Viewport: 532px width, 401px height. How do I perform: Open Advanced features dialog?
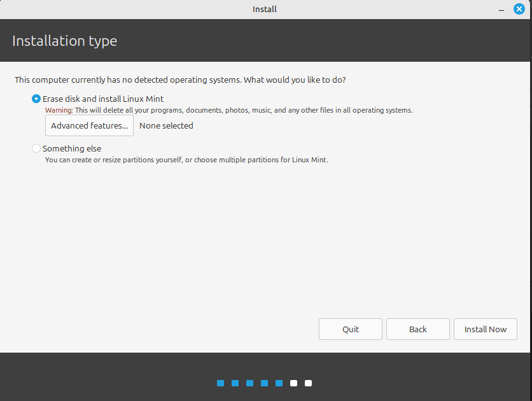coord(89,125)
